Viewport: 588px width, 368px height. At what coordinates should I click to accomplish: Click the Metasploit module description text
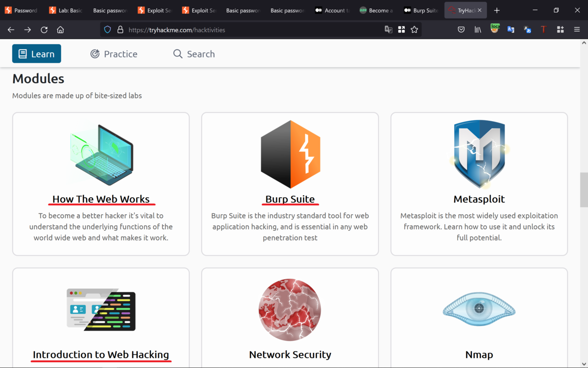pyautogui.click(x=479, y=227)
